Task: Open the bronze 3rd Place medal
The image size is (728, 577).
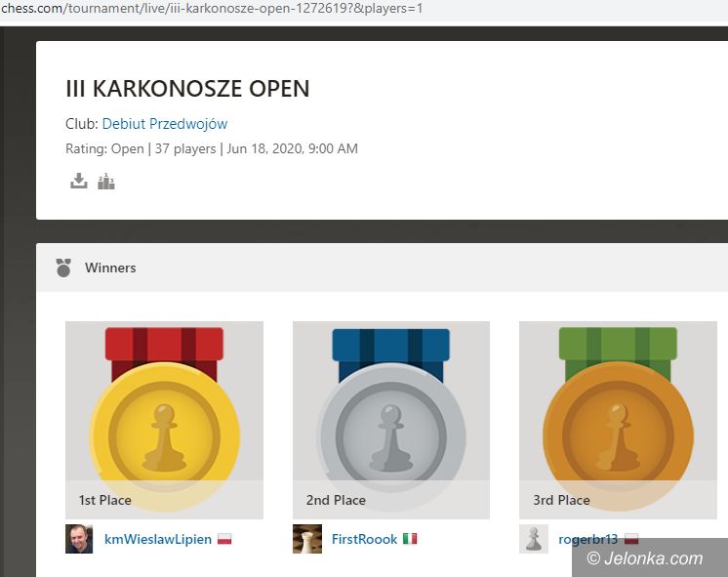Action: (618, 420)
